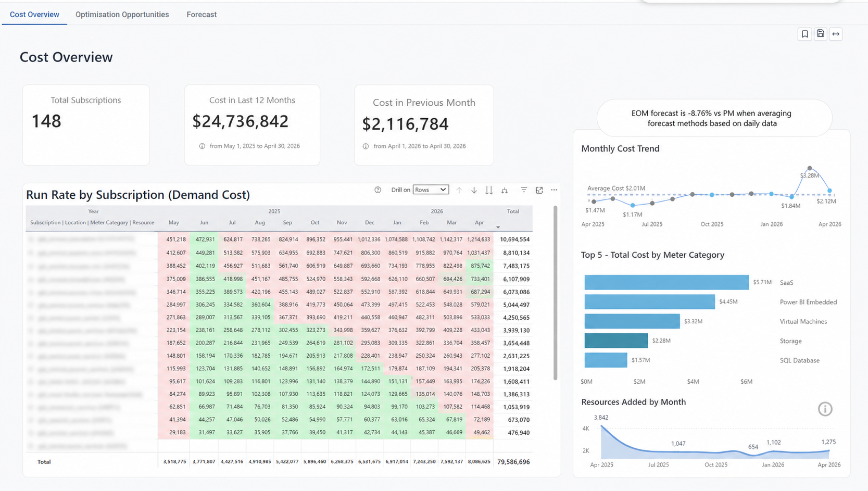The height and width of the screenshot is (491, 868).
Task: Open the Drill on Rows dropdown
Action: click(431, 190)
